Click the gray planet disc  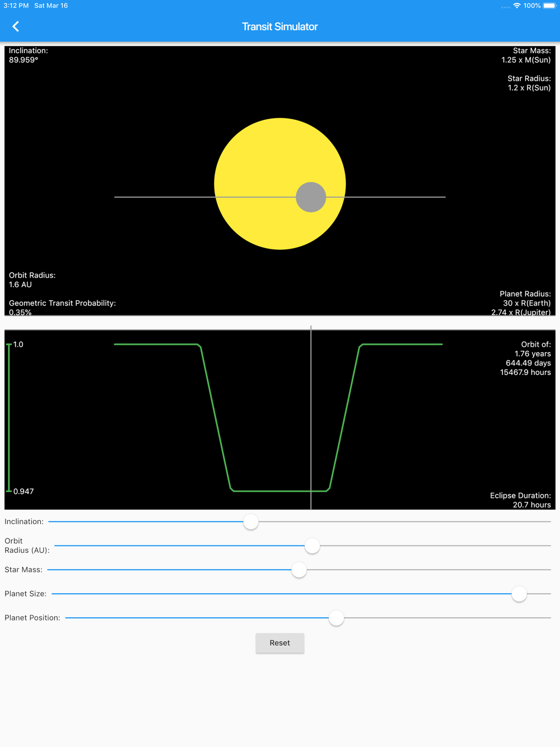pos(311,197)
